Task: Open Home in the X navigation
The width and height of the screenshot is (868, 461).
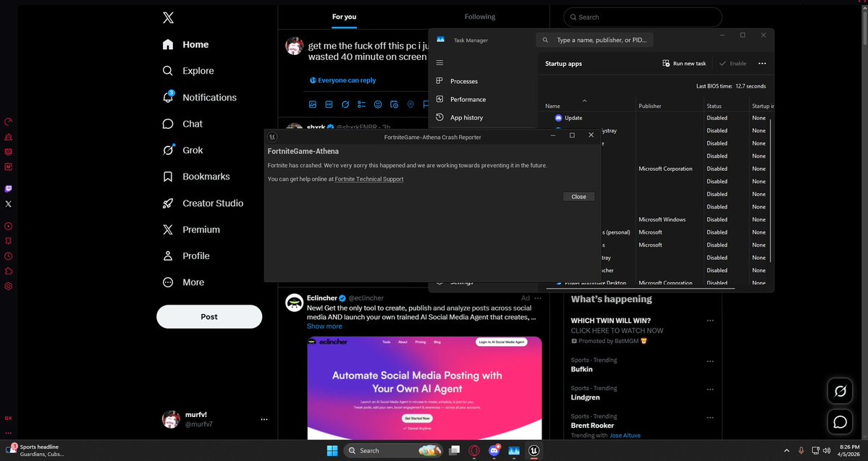Action: [185, 44]
